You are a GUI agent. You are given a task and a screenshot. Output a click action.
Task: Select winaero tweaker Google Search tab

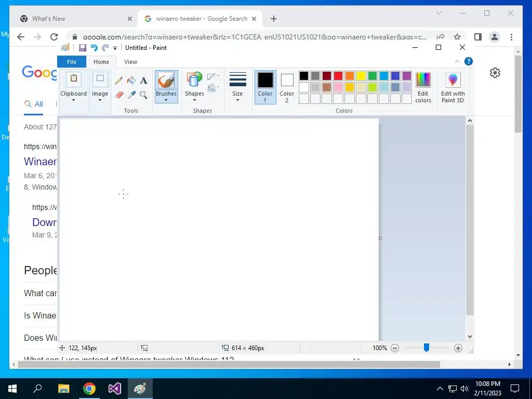click(200, 19)
